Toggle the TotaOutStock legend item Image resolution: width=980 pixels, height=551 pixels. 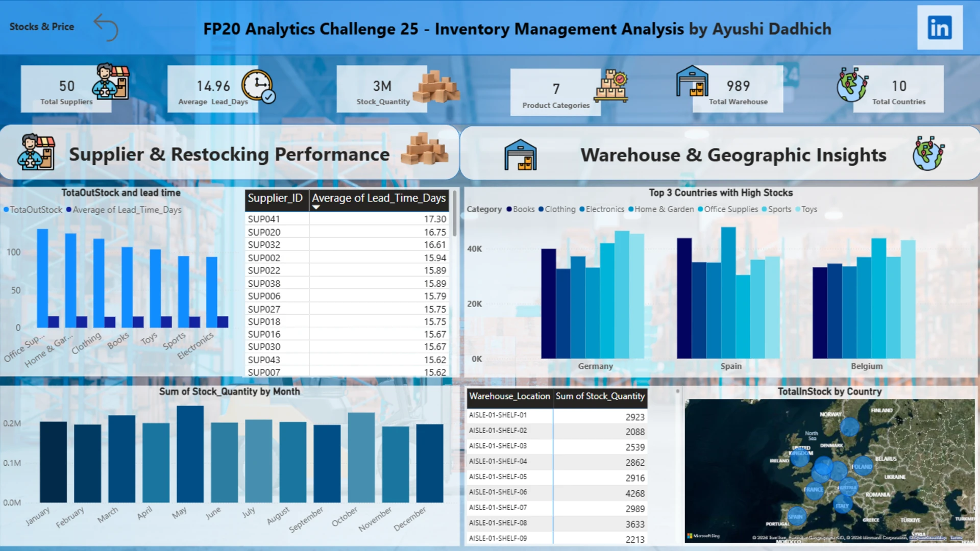(35, 210)
